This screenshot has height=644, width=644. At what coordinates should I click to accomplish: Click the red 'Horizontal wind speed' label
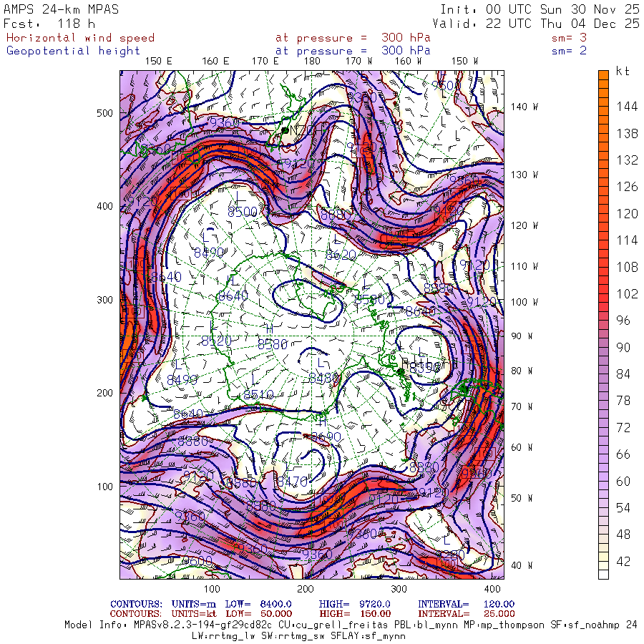click(x=80, y=38)
